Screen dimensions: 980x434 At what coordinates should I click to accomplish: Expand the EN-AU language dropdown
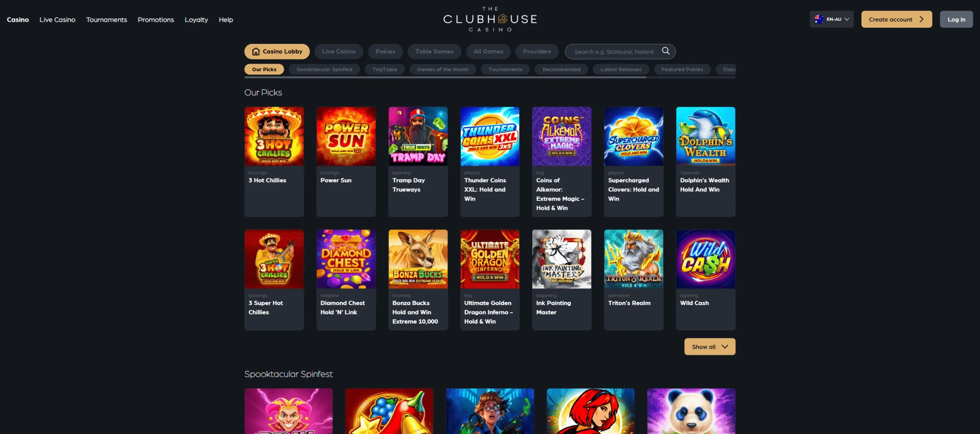[x=832, y=19]
